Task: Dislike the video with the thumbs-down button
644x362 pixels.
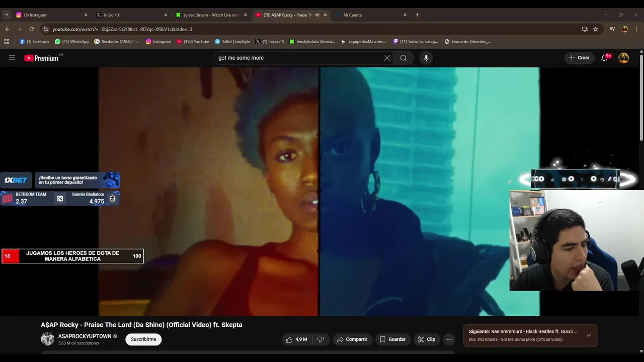Action: pos(320,339)
